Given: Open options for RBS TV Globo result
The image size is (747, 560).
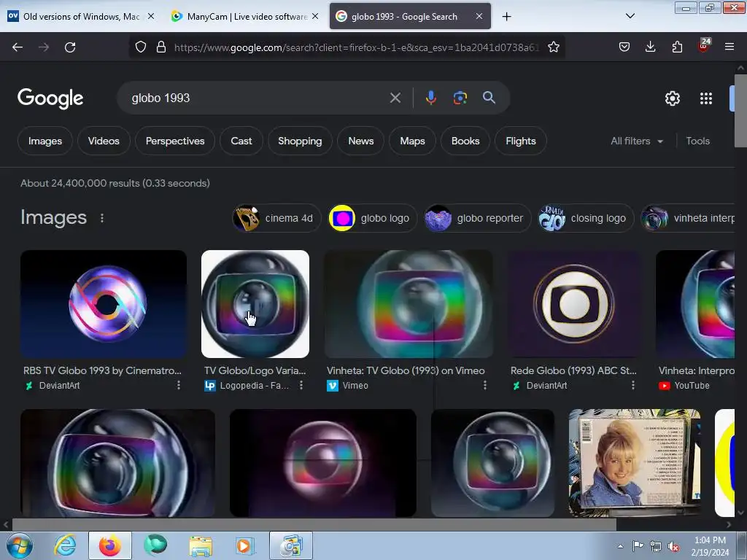Looking at the screenshot, I should coord(179,385).
